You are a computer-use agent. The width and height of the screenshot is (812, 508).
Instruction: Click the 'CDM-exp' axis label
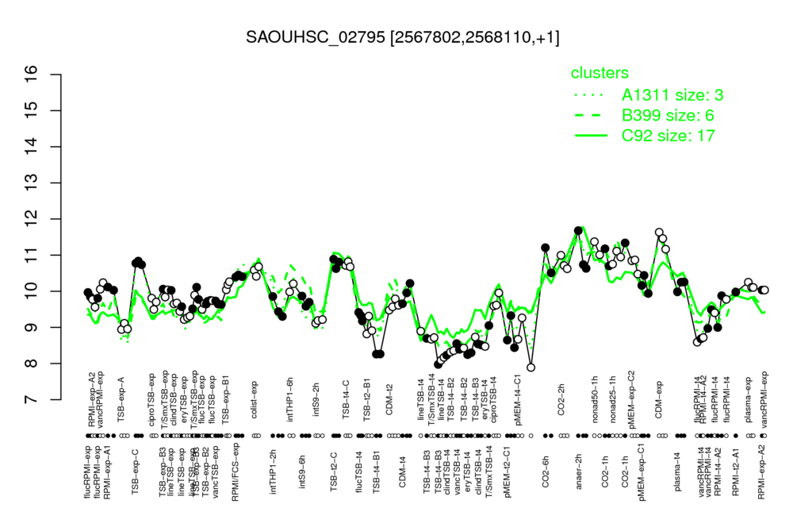click(659, 400)
